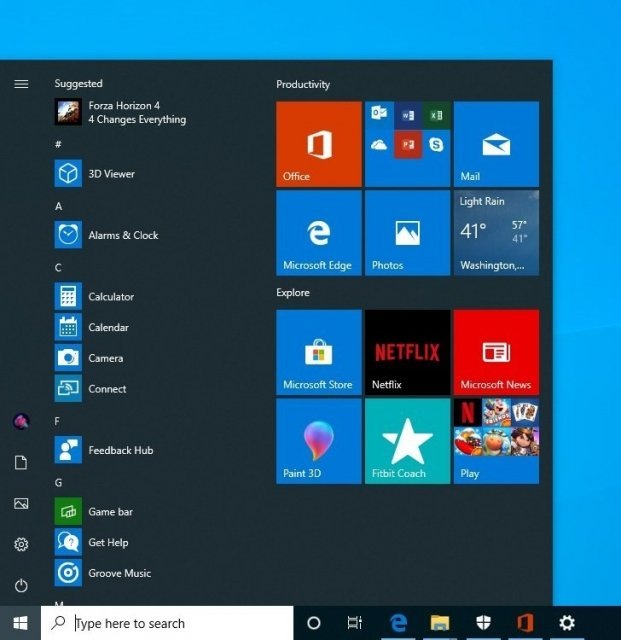Click the Excel icon in Office folder tile
Image resolution: width=621 pixels, height=640 pixels.
(x=436, y=116)
